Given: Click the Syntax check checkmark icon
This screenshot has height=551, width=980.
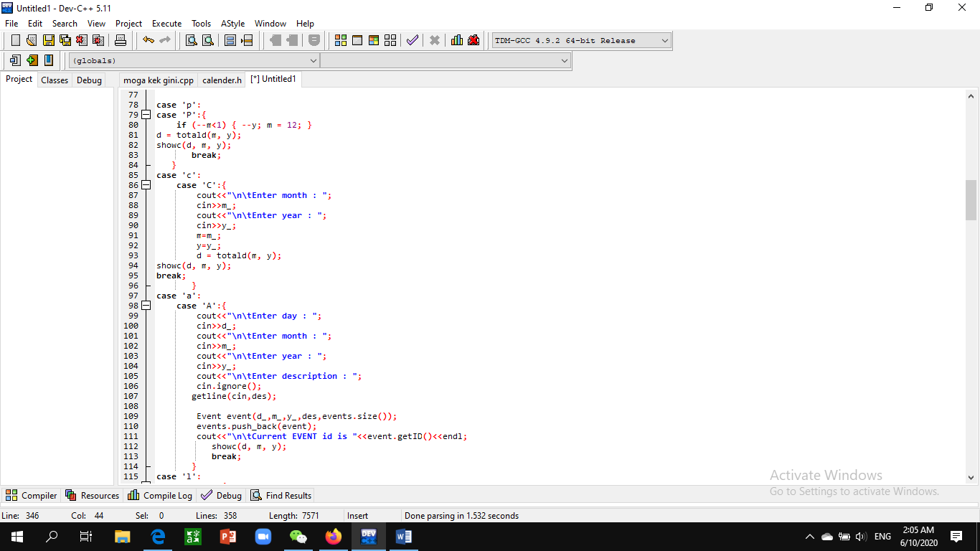Looking at the screenshot, I should tap(413, 40).
